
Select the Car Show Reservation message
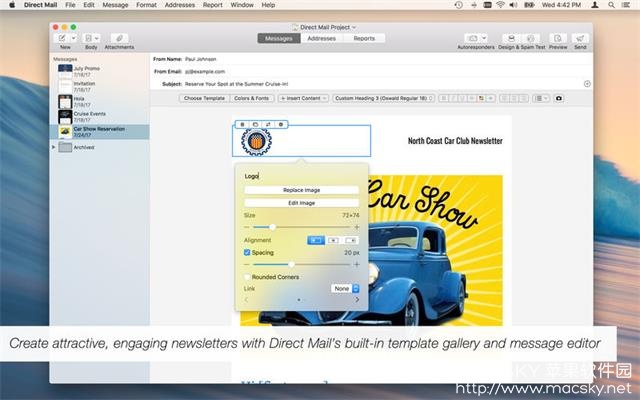click(x=99, y=132)
